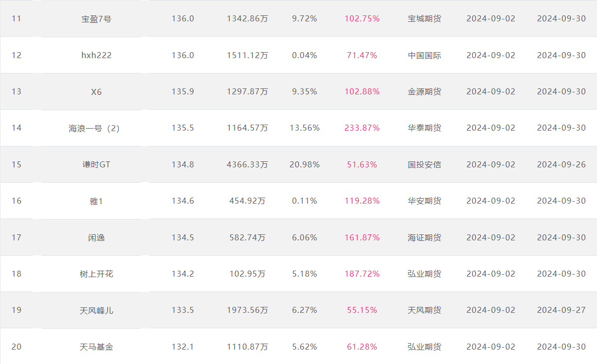
Task: Select the 4366.33万 equity value
Action: click(248, 164)
